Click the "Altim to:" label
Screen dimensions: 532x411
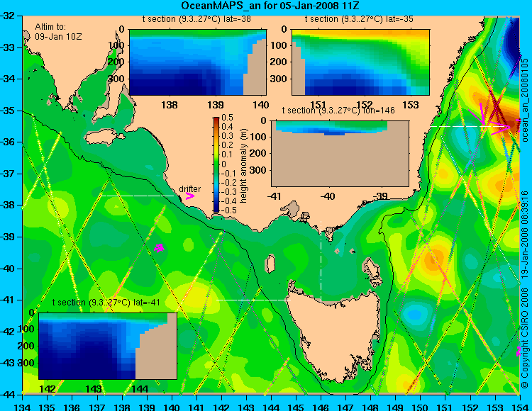coord(50,27)
